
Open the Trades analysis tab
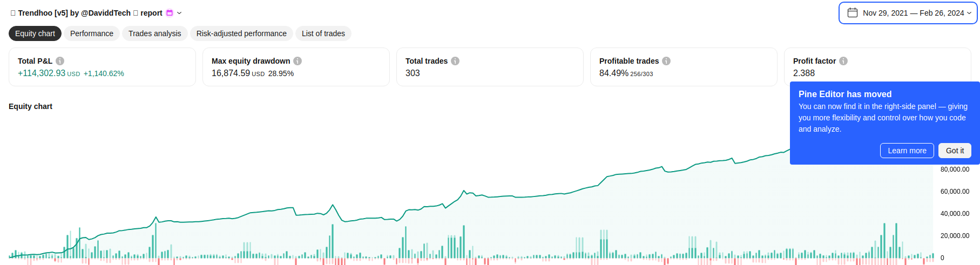click(x=155, y=33)
